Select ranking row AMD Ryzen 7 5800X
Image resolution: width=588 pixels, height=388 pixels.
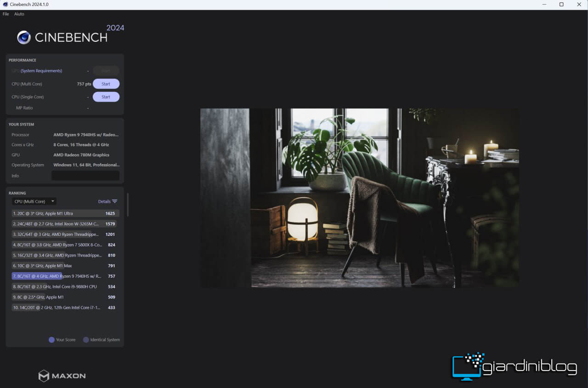click(x=65, y=245)
